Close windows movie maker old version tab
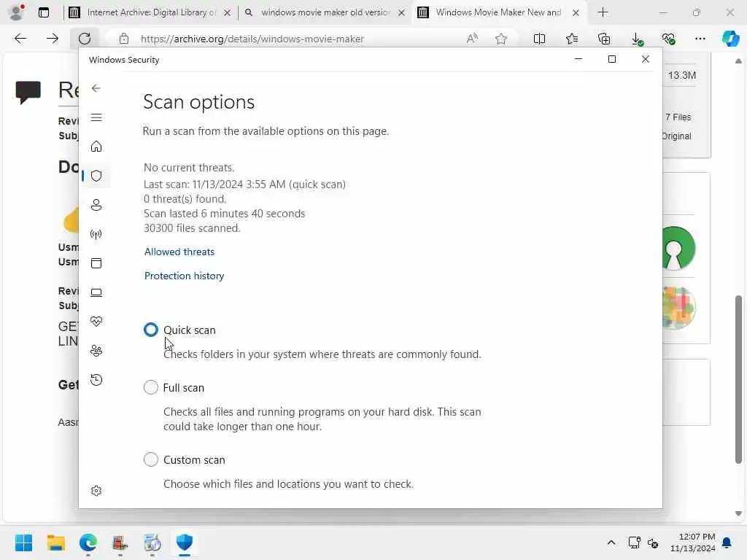Image resolution: width=747 pixels, height=560 pixels. pos(402,13)
